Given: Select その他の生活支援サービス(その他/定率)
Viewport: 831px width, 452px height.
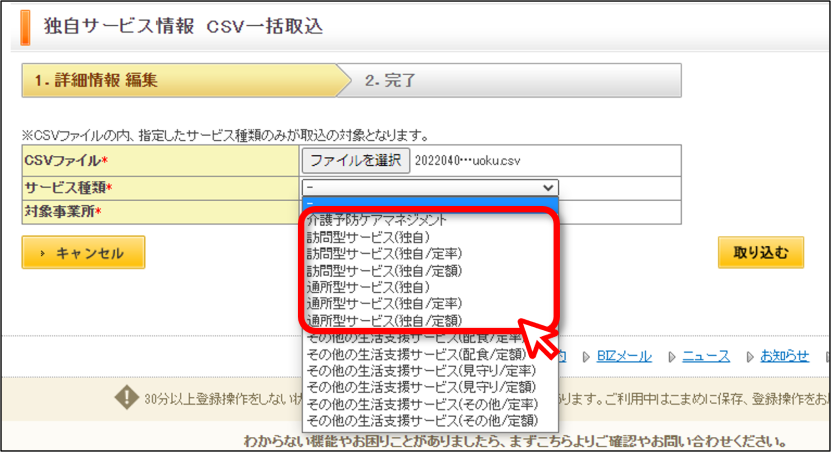Looking at the screenshot, I should click(x=422, y=404).
